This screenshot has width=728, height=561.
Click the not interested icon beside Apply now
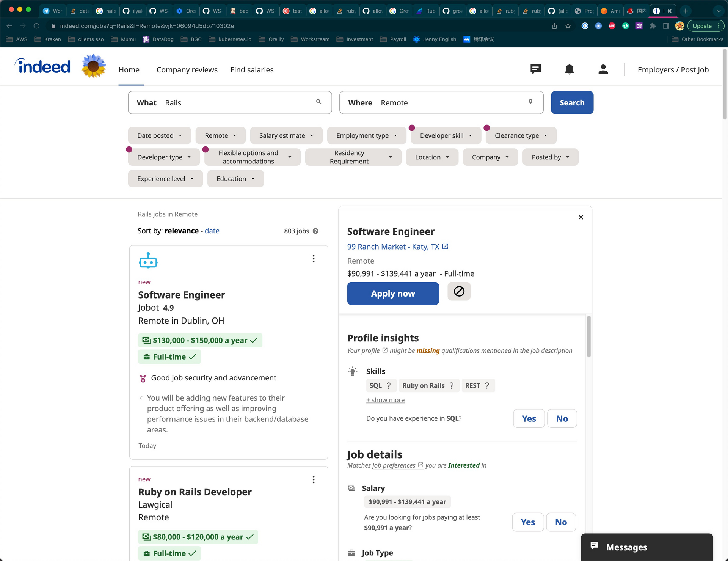(x=459, y=291)
